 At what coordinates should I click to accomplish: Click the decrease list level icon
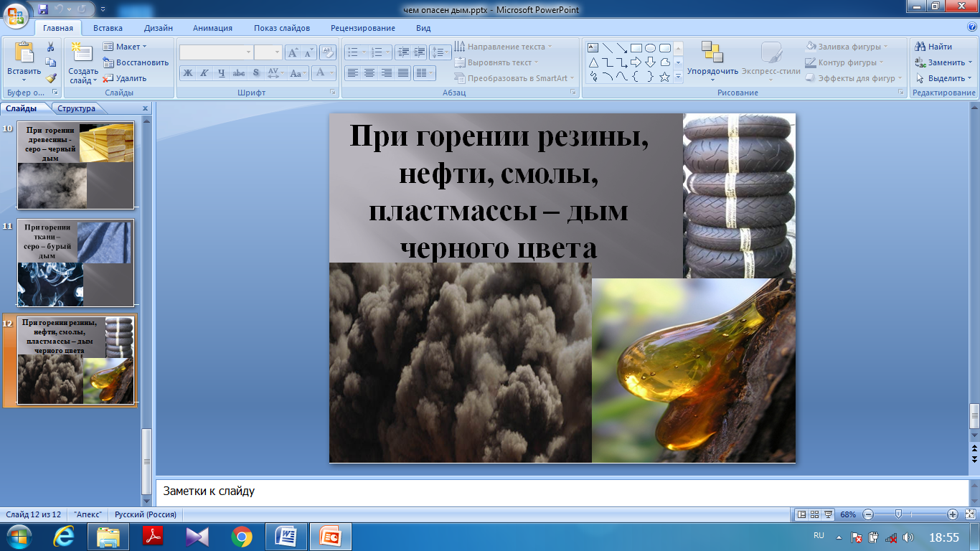coord(402,52)
